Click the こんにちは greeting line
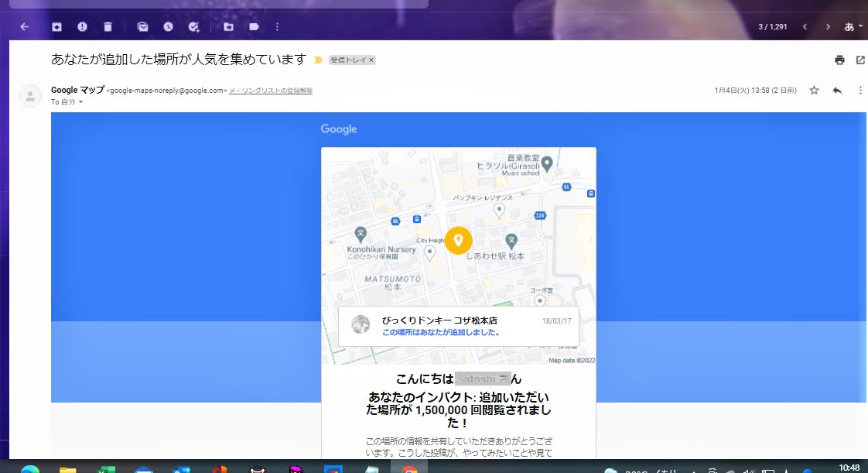The width and height of the screenshot is (868, 473). click(458, 379)
